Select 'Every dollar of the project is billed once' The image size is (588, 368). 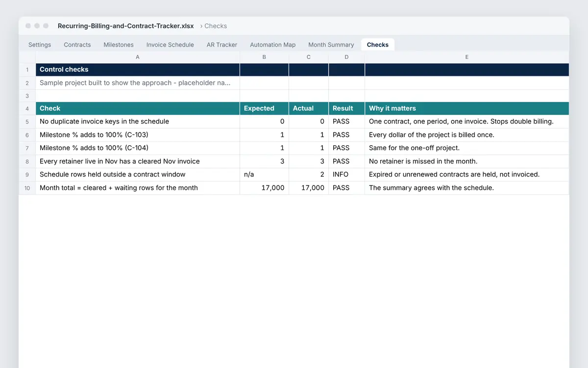467,135
